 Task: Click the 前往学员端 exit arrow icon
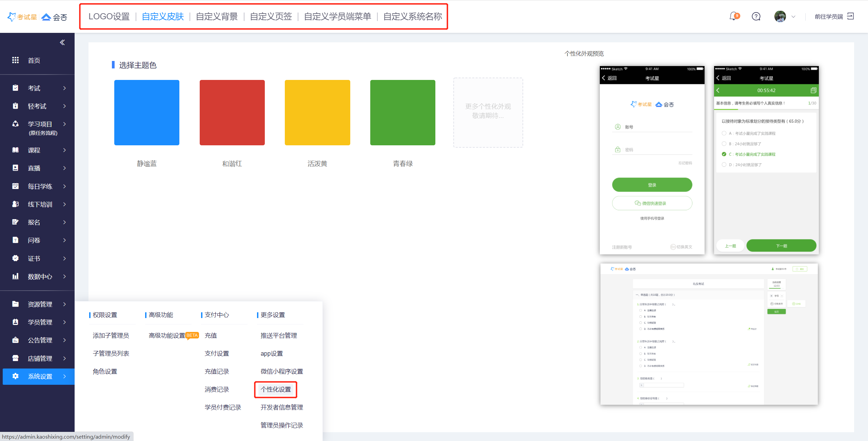[850, 16]
